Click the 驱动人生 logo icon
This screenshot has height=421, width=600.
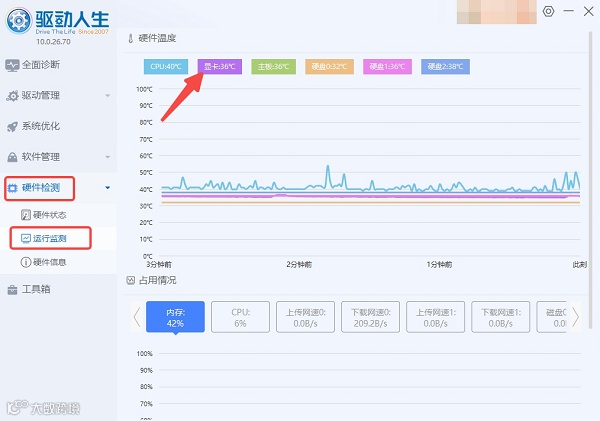(19, 20)
